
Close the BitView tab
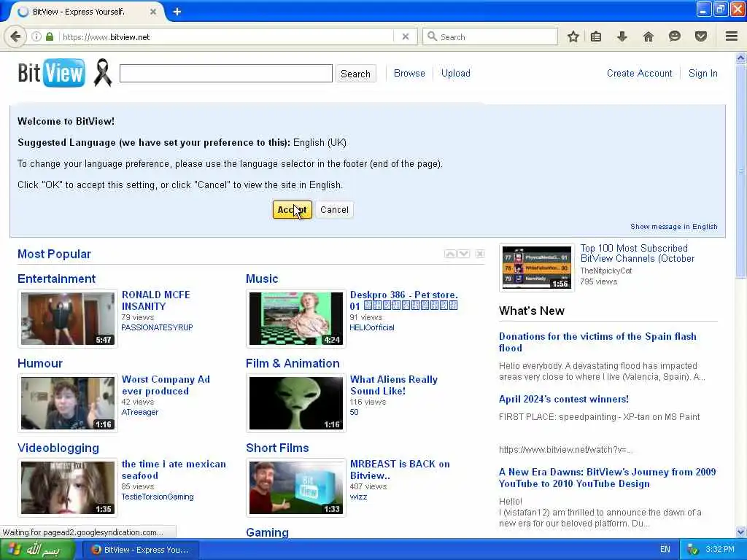click(x=153, y=12)
